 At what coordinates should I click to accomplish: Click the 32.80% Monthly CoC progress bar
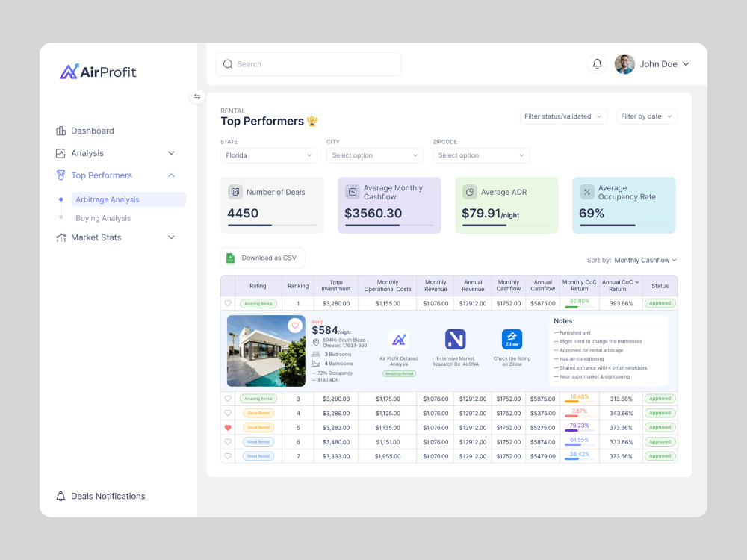pyautogui.click(x=580, y=307)
